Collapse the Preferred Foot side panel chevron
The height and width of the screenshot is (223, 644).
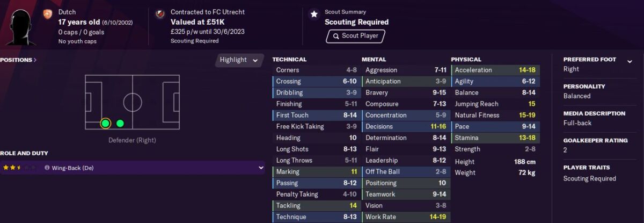coord(630,61)
